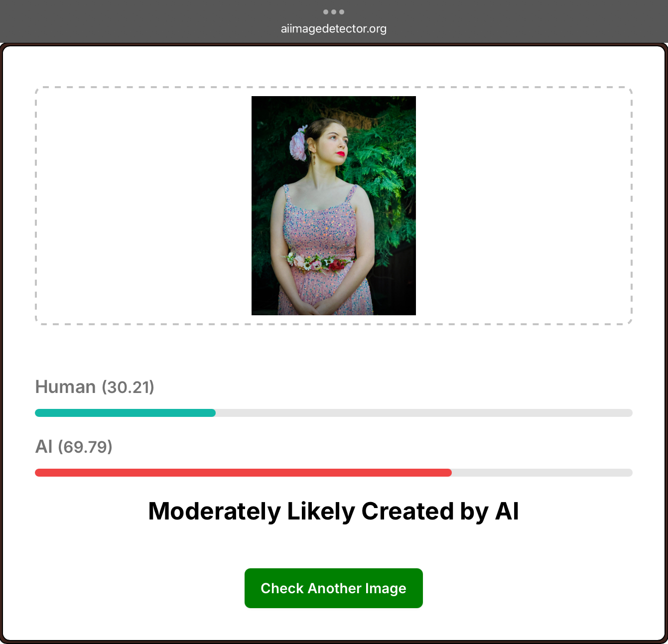Click the gray unfilled part of the Human bar
The width and height of the screenshot is (668, 644).
424,413
